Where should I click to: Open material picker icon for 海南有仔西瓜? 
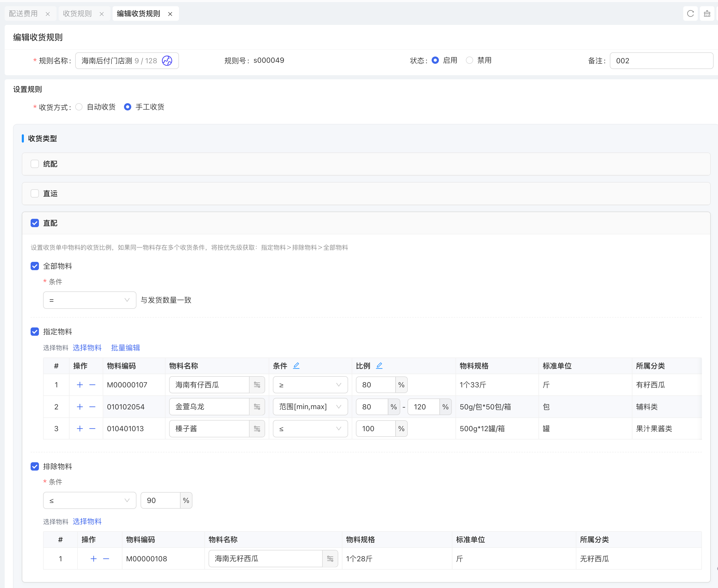click(x=257, y=385)
